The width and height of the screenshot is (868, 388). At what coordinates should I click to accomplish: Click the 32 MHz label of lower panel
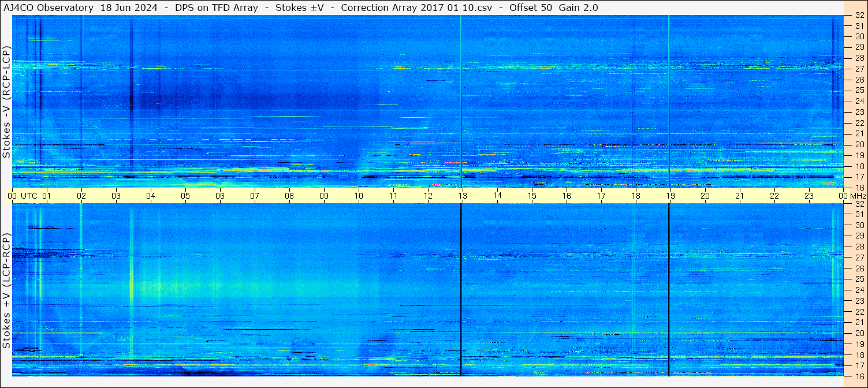(x=859, y=204)
